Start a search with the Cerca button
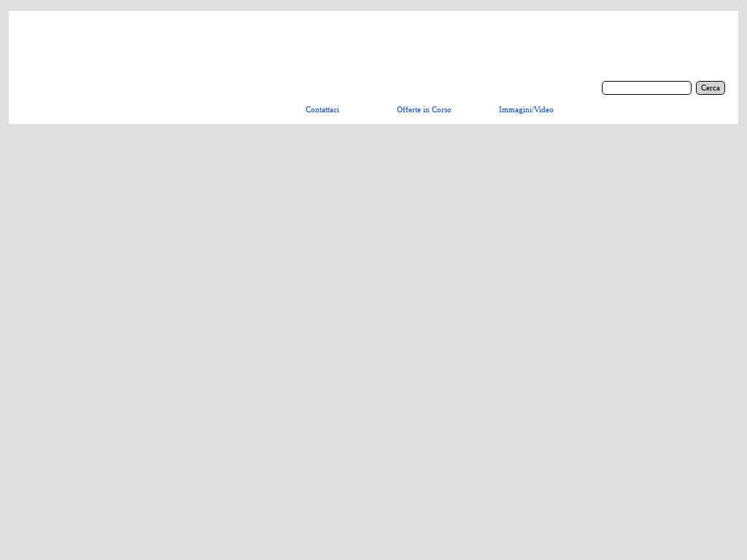 pos(710,88)
